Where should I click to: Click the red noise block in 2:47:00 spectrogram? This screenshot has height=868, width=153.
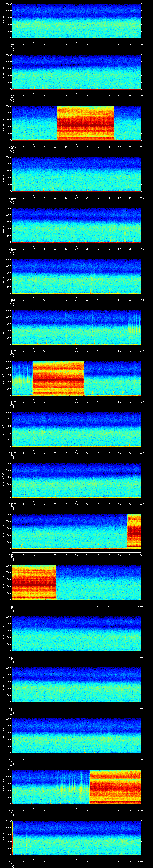coord(34,583)
